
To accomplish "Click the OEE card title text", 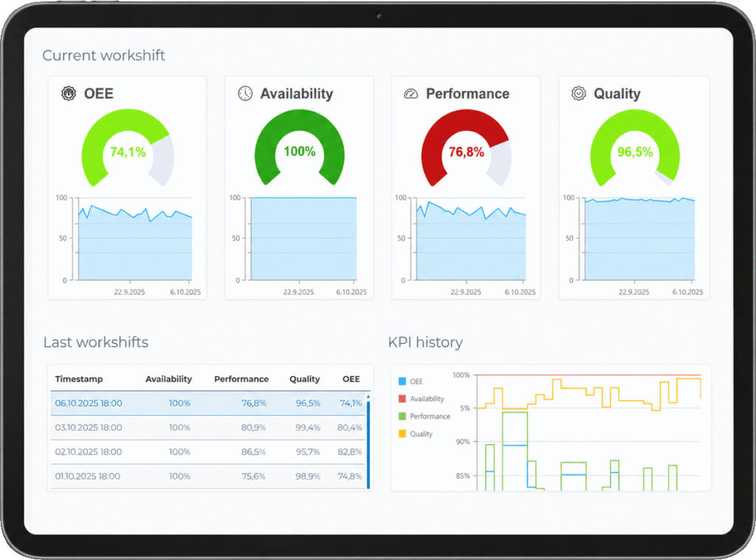I will [x=99, y=94].
